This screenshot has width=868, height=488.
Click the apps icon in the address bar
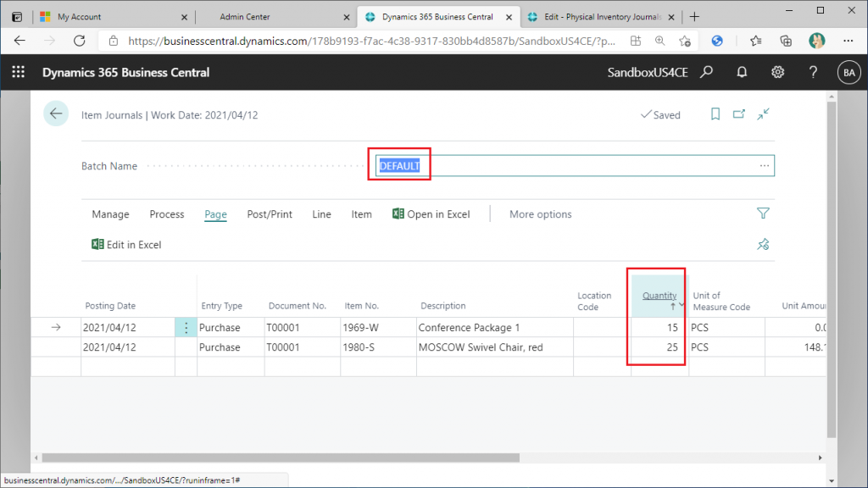636,41
